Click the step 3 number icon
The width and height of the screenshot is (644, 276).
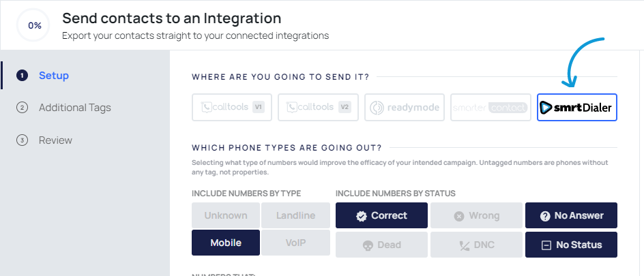23,140
